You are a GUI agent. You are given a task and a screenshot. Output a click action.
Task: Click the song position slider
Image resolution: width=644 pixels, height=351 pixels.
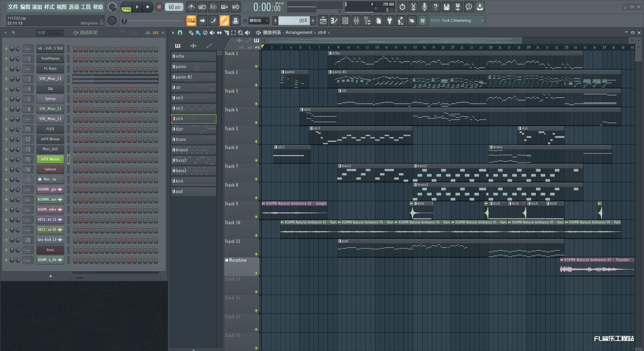tap(153, 21)
